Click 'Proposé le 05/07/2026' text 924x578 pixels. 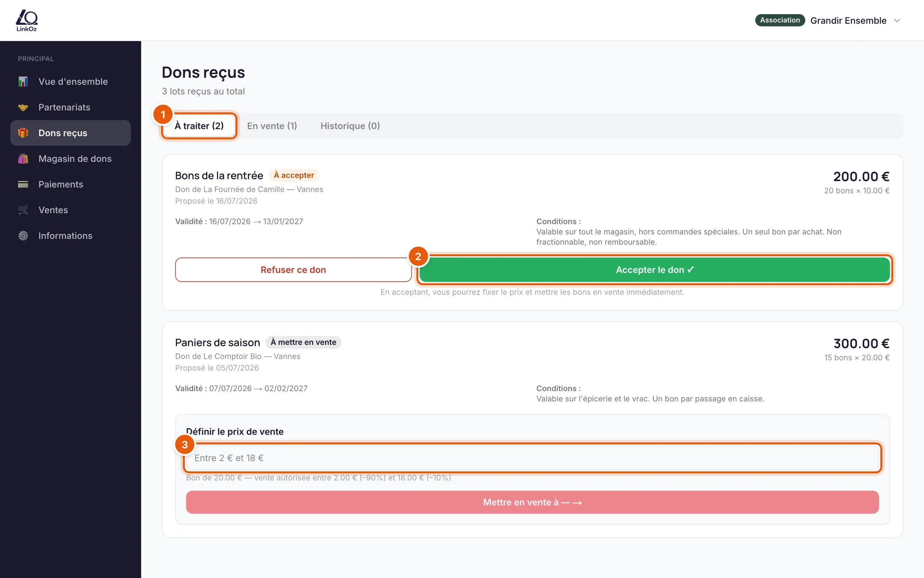[217, 368]
